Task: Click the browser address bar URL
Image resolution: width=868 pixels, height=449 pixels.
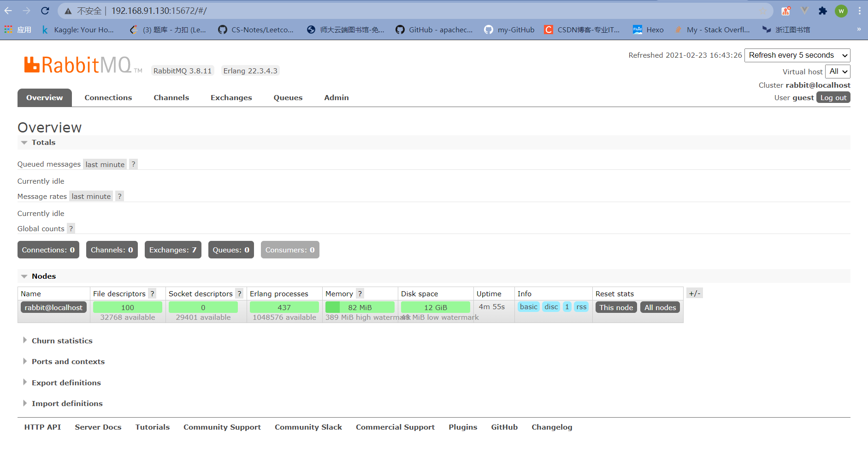Action: 159,11
